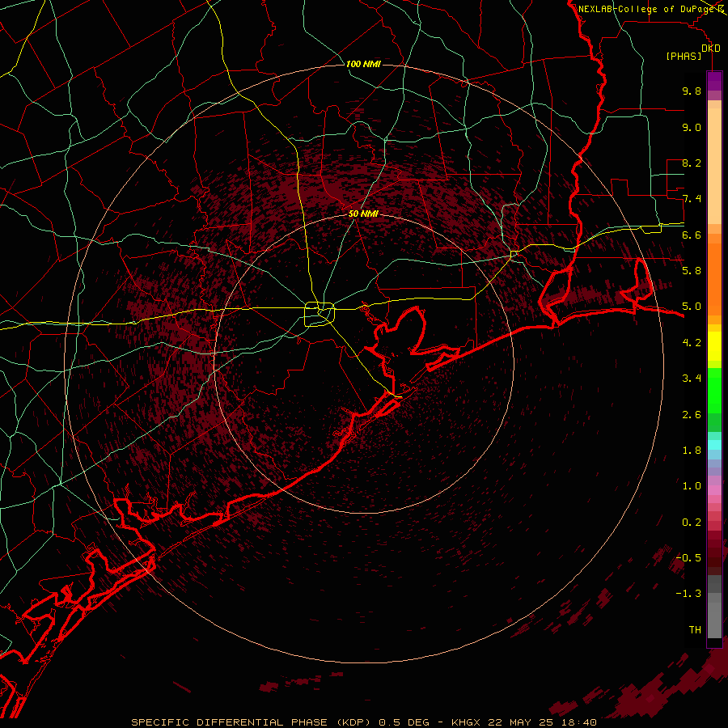Click the "100 NMI" range ring label
This screenshot has height=728, width=728.
coord(363,64)
